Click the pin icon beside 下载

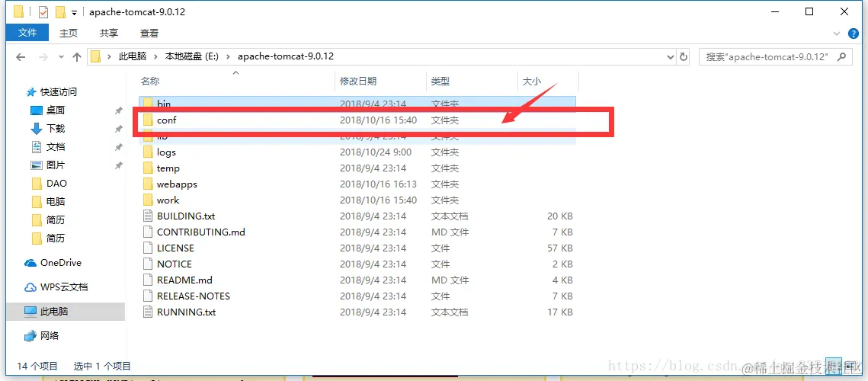(x=118, y=129)
